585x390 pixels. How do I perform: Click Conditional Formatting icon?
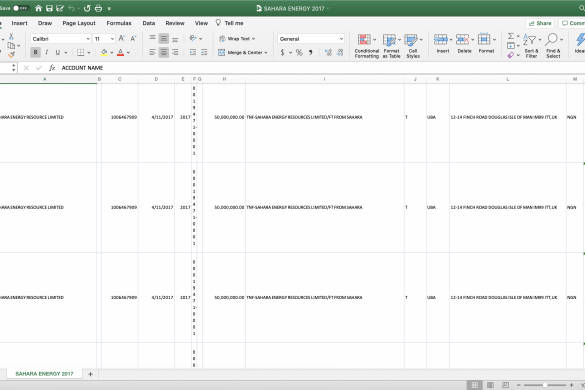[x=364, y=40]
